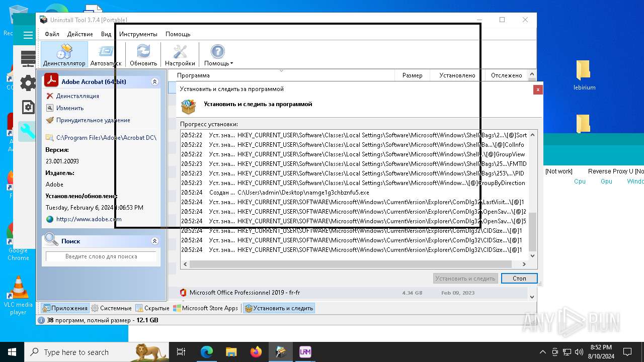This screenshot has height=362, width=644.
Task: Open the Действие menu
Action: click(x=80, y=34)
